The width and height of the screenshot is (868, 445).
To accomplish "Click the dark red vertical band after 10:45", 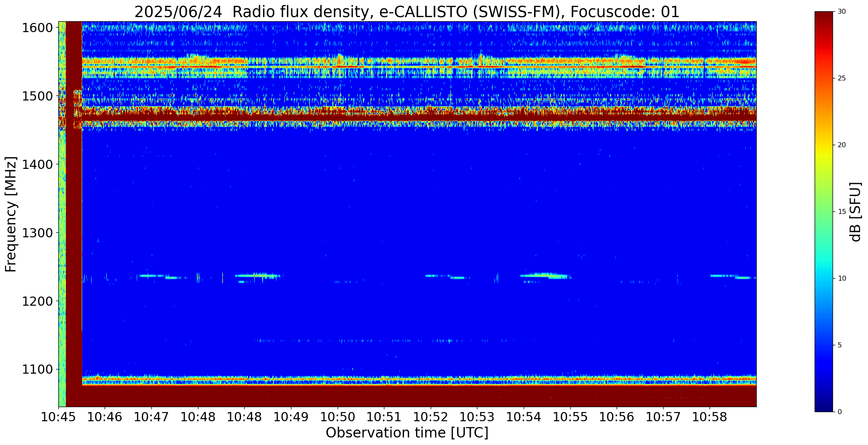I will (x=74, y=214).
